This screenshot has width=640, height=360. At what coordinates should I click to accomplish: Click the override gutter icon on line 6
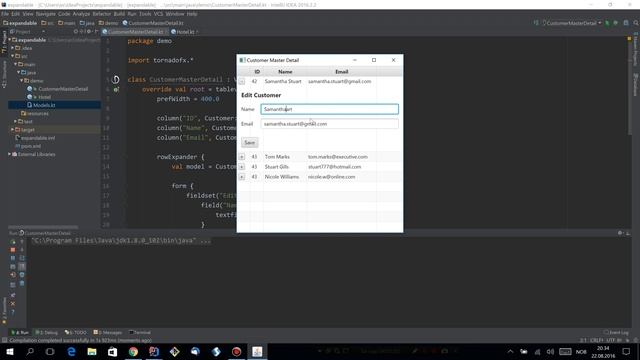(116, 89)
